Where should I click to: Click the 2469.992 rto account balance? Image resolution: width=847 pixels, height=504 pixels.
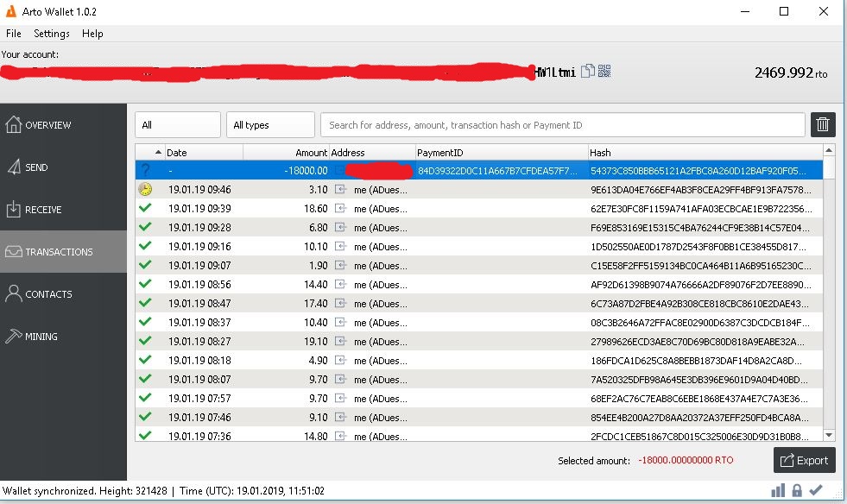[x=791, y=72]
